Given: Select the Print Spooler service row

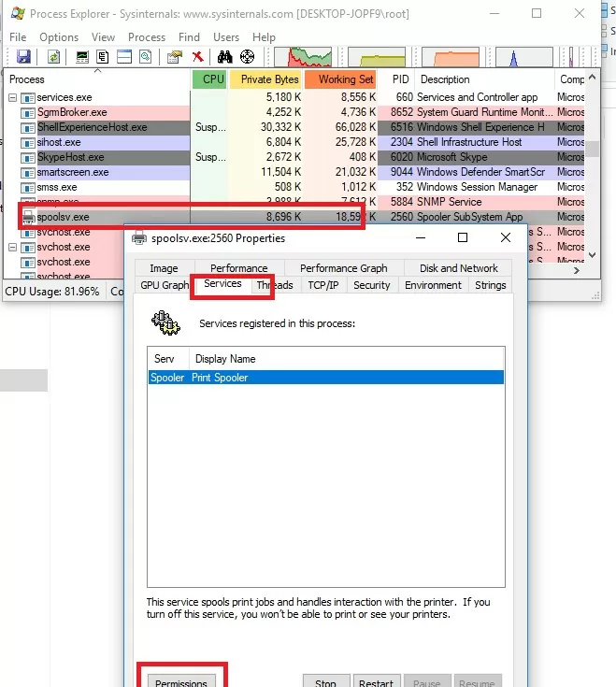Looking at the screenshot, I should [325, 378].
